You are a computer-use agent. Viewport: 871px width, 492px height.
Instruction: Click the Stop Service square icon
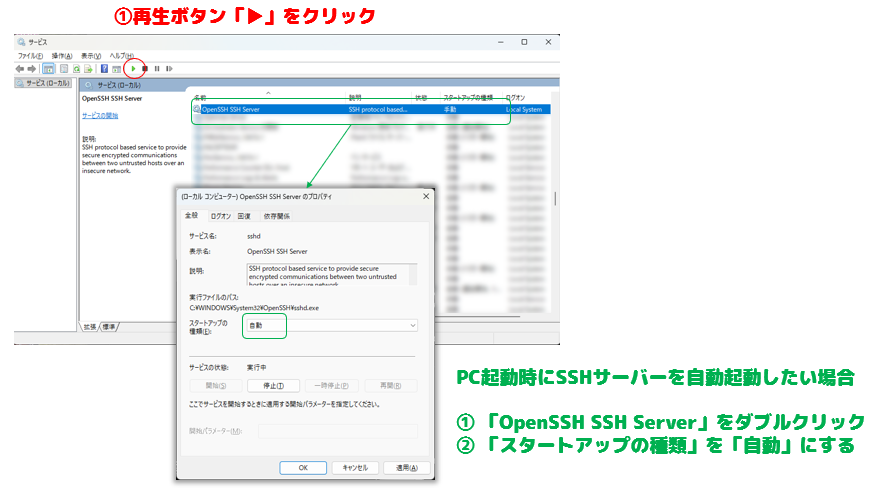tap(145, 69)
